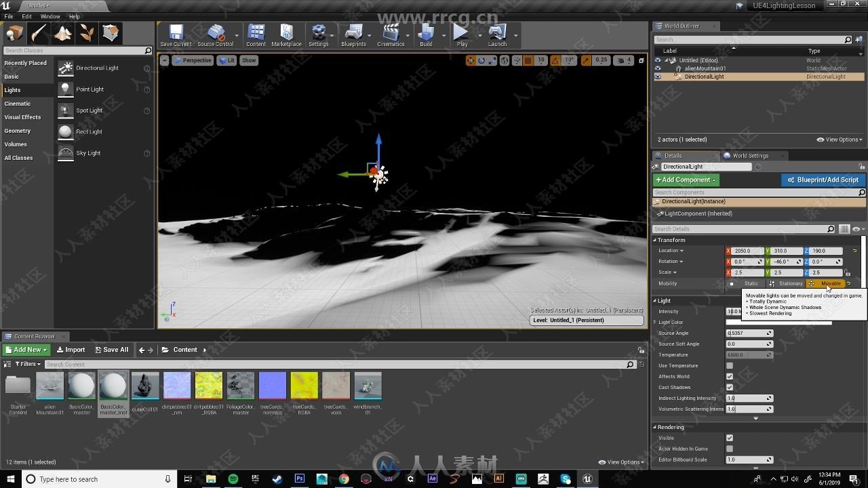The width and height of the screenshot is (868, 488).
Task: Open Source Control from the toolbar
Action: [216, 35]
